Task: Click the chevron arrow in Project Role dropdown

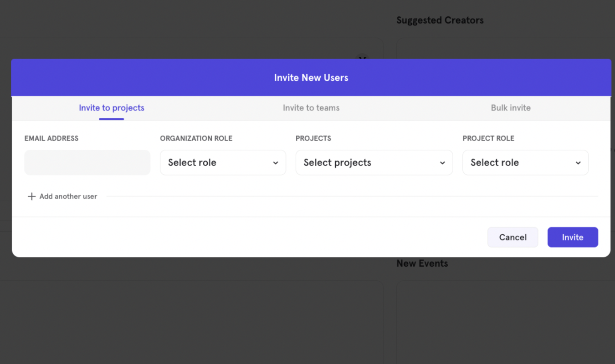Action: click(x=578, y=163)
